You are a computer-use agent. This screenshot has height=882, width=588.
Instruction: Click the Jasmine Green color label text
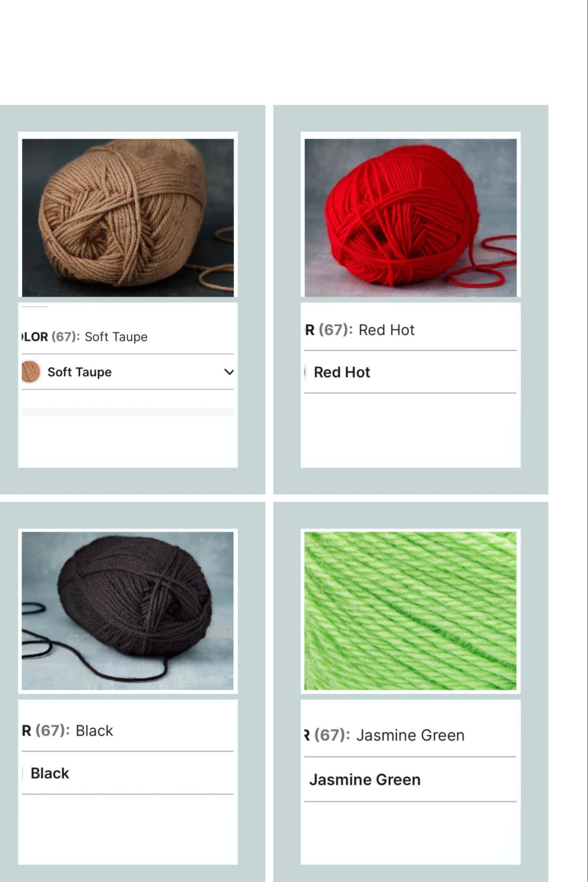pyautogui.click(x=410, y=735)
